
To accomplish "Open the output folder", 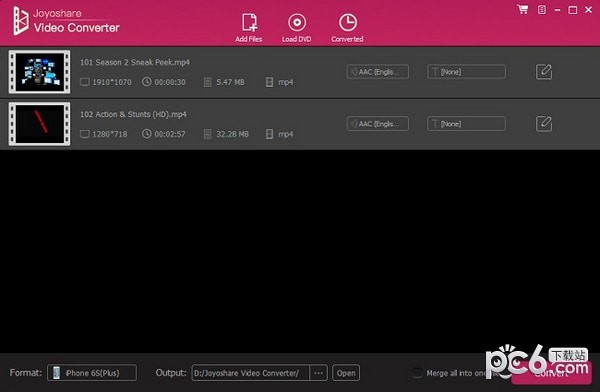I will point(346,373).
